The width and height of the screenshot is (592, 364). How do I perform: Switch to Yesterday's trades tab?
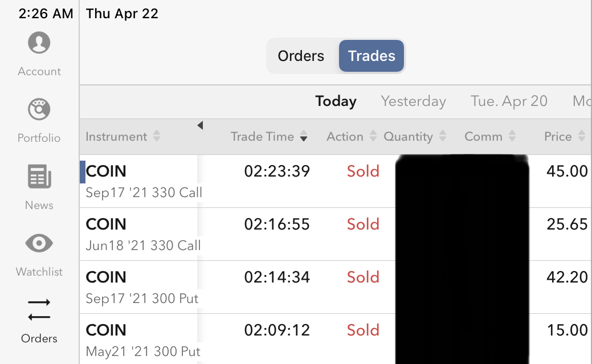tap(413, 101)
